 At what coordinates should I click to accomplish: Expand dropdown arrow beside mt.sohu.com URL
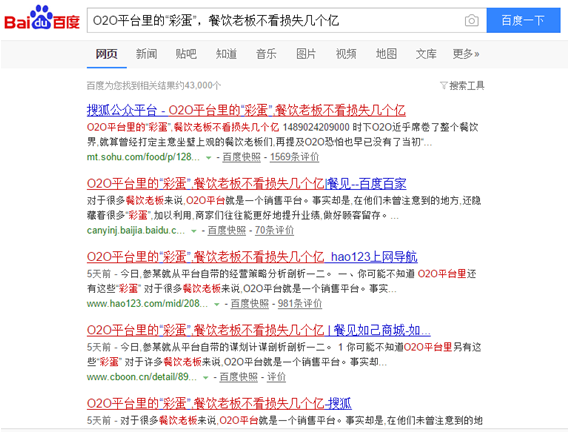click(x=209, y=158)
